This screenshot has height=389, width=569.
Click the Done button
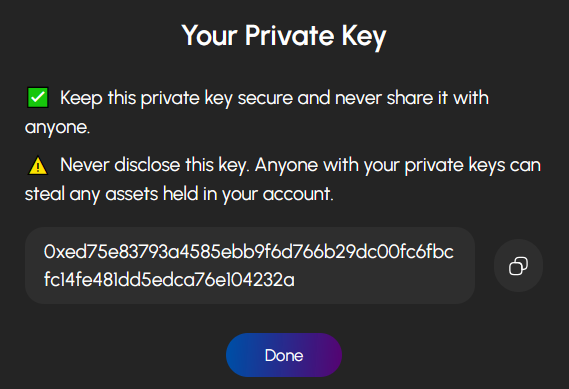(x=284, y=355)
